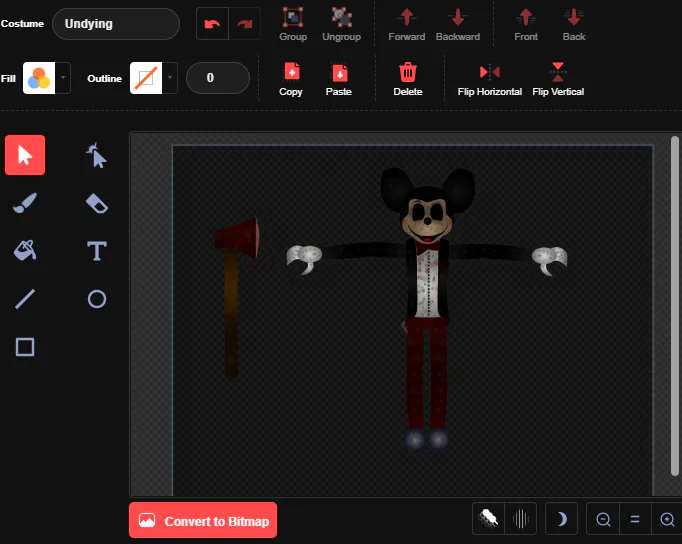Select the Text tool
This screenshot has height=544, width=682.
click(x=97, y=251)
